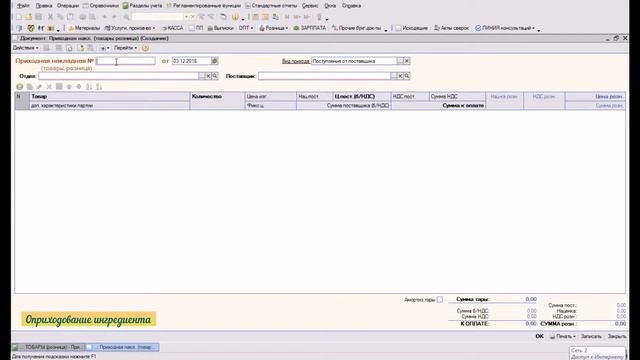640x360 pixels.
Task: Add a new row with green plus icon
Action: tap(20, 87)
